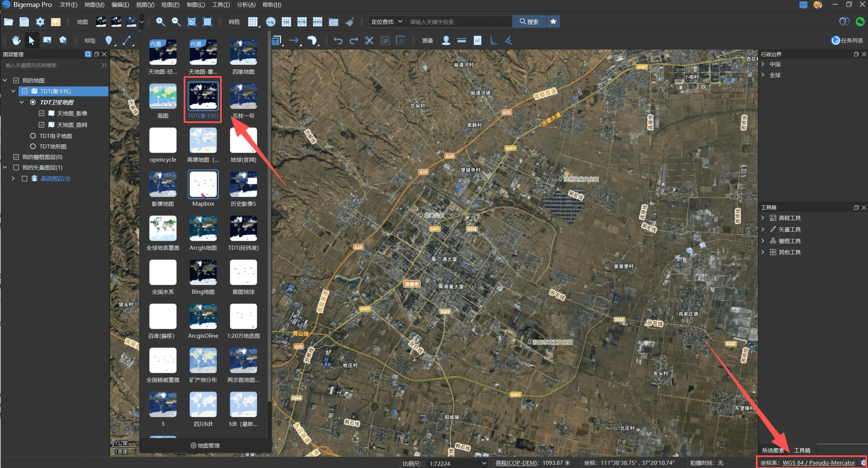
Task: Expand the 矢量工具 toolbox group
Action: pos(763,229)
